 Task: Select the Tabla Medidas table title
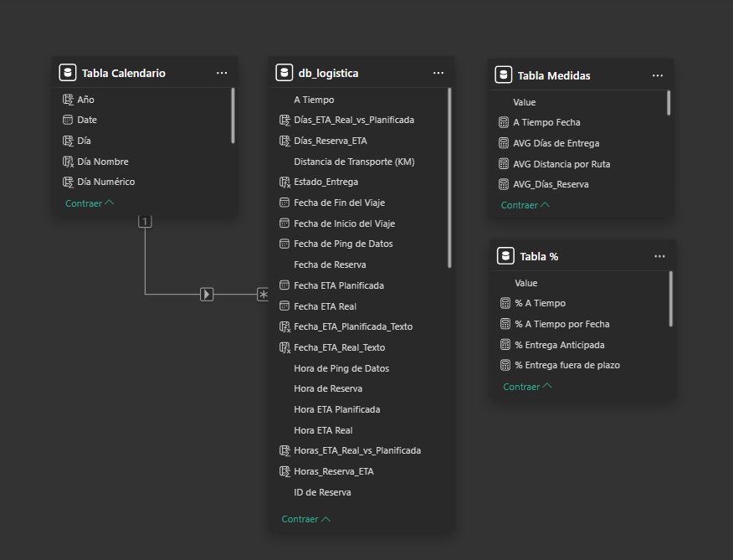tap(554, 76)
